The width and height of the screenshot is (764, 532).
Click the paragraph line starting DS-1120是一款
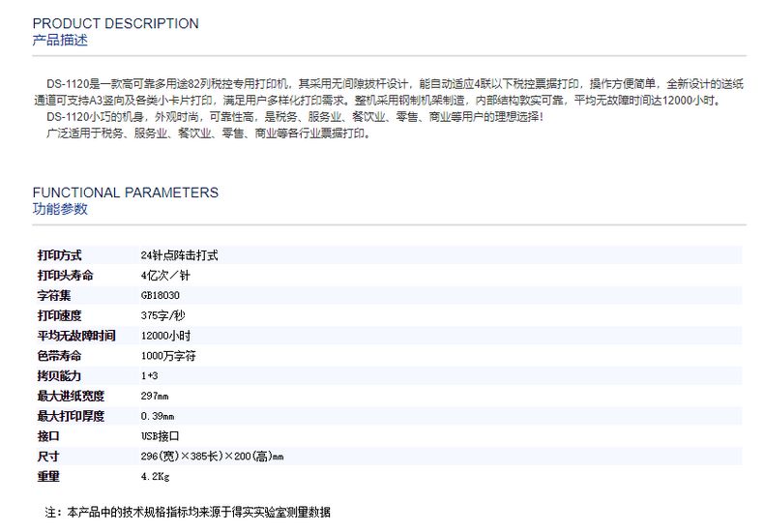[x=395, y=84]
